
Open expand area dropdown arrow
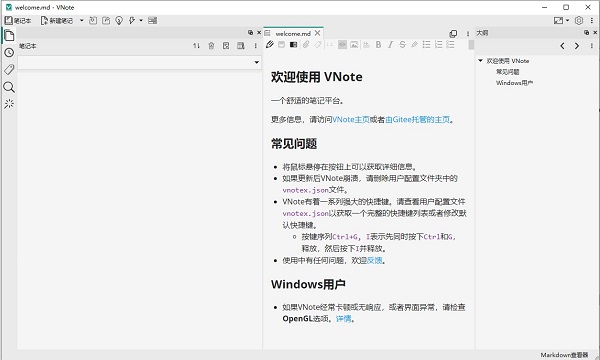point(567,21)
